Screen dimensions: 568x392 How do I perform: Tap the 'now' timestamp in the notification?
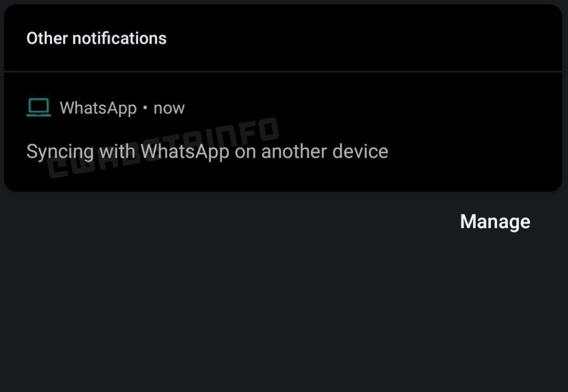tap(169, 108)
